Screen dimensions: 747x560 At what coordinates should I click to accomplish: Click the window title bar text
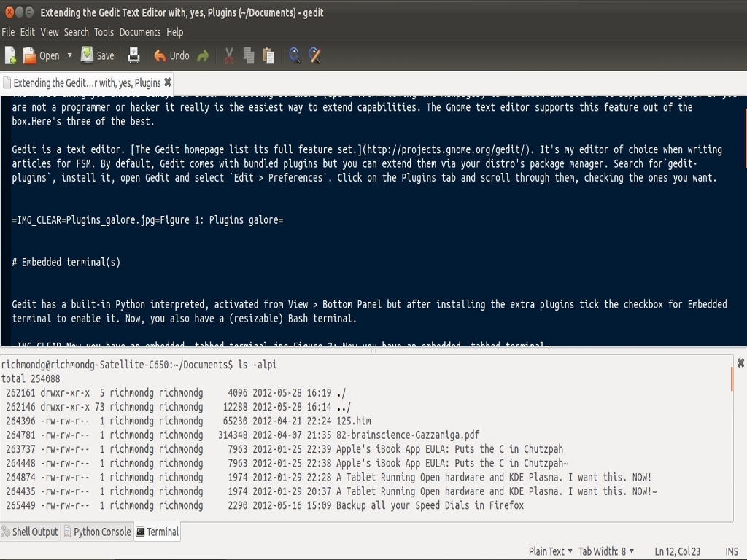(182, 12)
